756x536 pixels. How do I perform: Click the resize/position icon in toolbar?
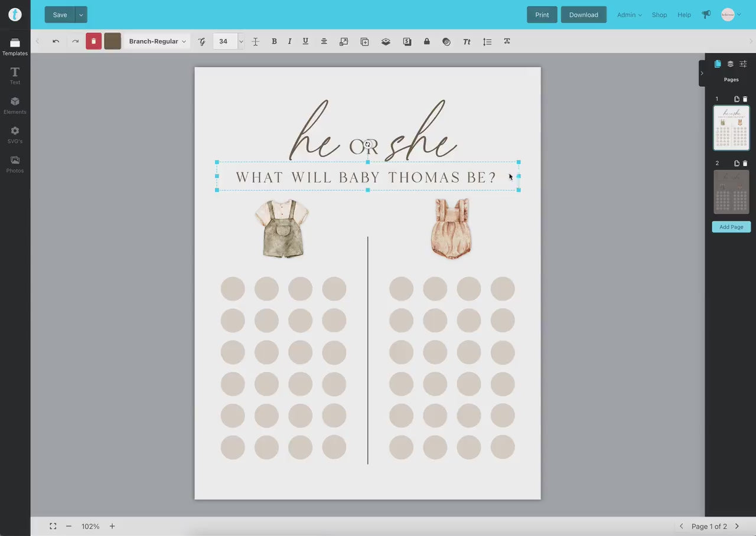click(x=344, y=41)
